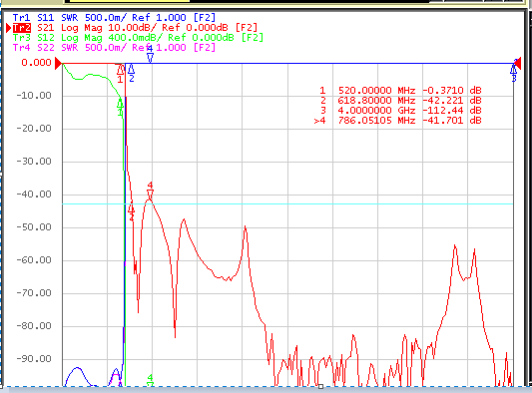The image size is (532, 393).
Task: Activate trace Tr1 S11 SWR
Action: coord(114,17)
